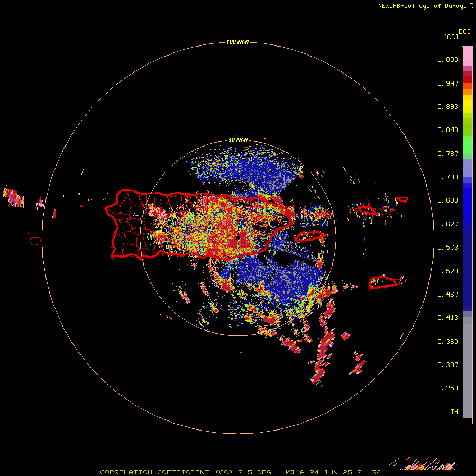Click the 0.893 scale value
Viewport: 476px width, 476px height.
coord(448,106)
